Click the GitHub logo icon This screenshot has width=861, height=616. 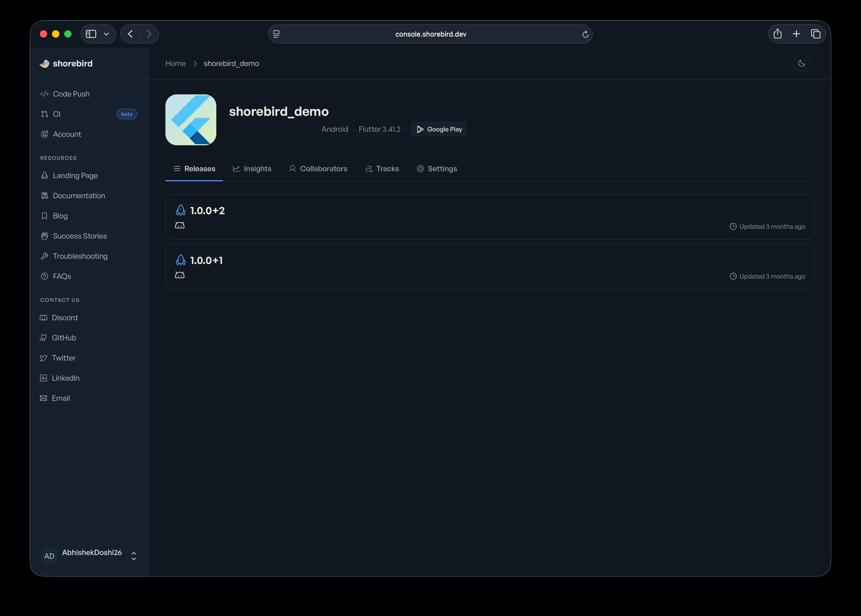[44, 337]
